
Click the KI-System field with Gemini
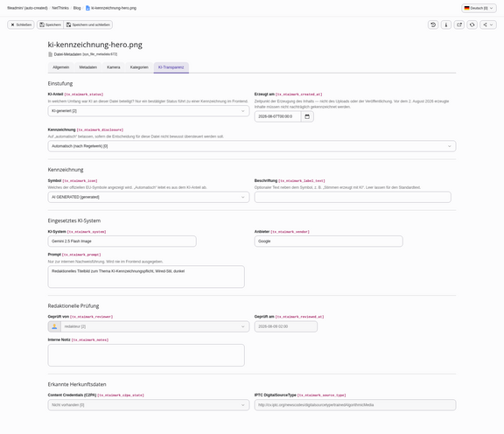pyautogui.click(x=122, y=241)
